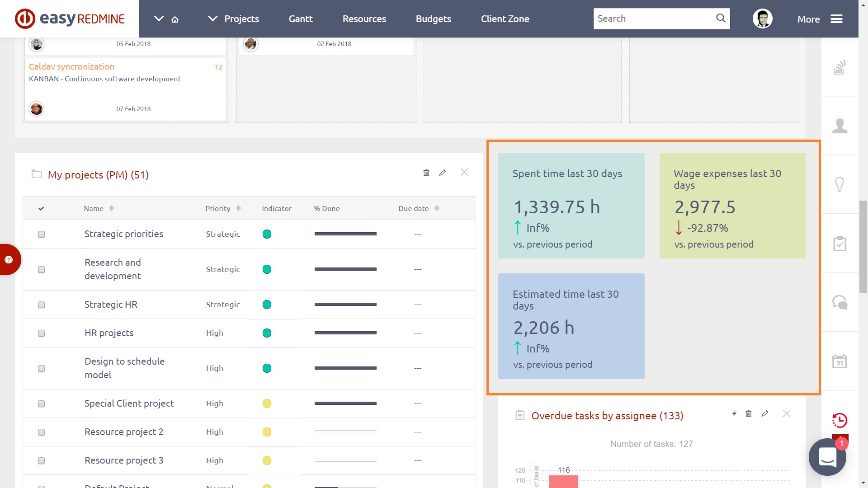Sort the table by Priority column arrows
This screenshot has width=868, height=488.
[x=239, y=208]
